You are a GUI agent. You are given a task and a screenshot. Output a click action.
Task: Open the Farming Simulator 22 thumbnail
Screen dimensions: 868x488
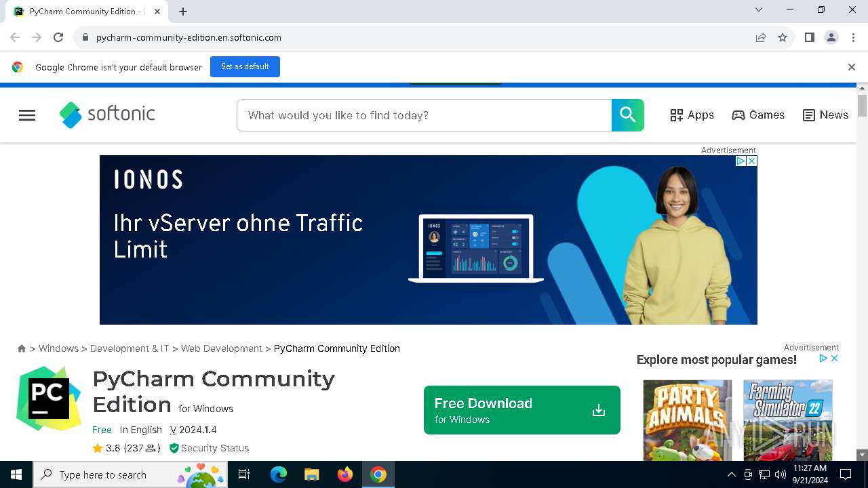788,420
